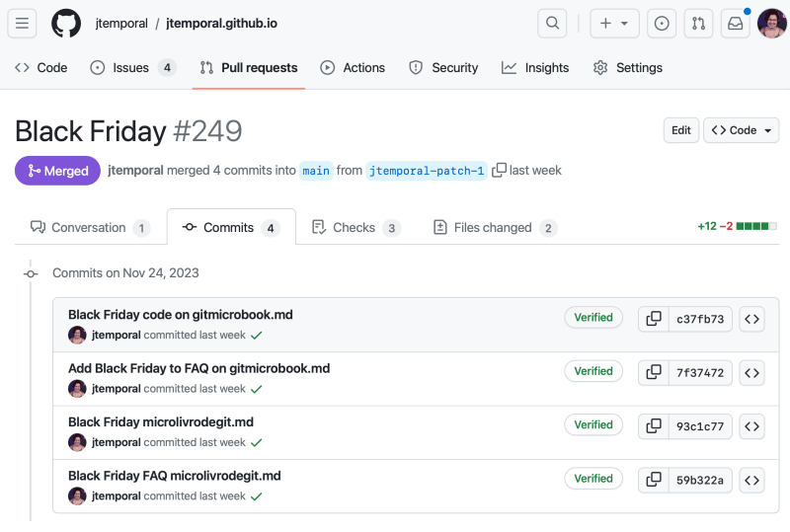Open the Security repository tab

443,67
